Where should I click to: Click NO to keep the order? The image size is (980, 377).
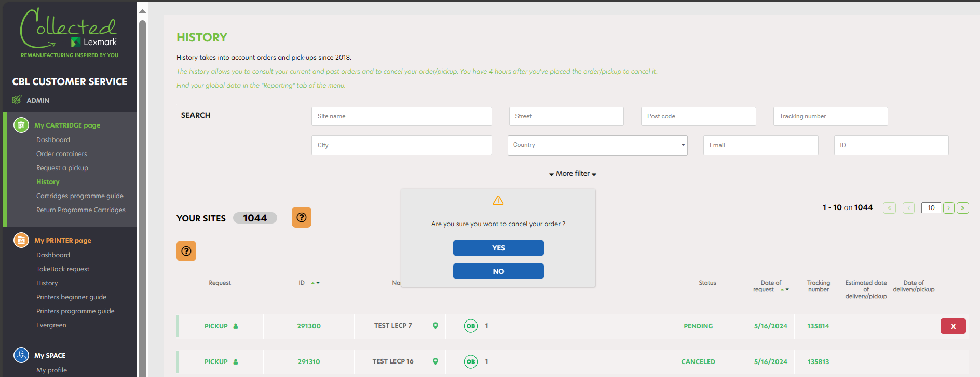(498, 271)
